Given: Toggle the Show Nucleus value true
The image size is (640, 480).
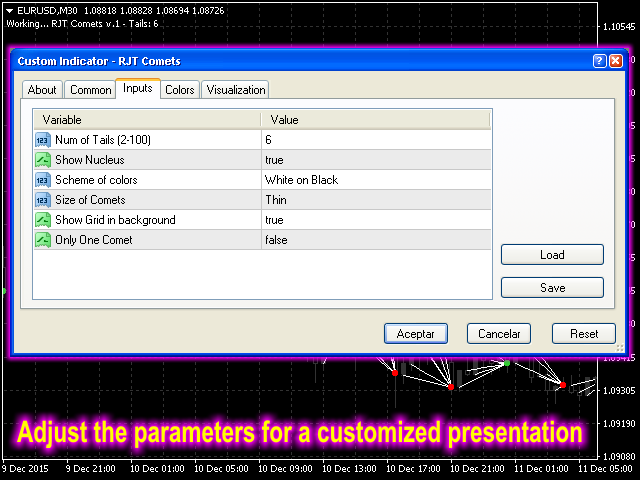Looking at the screenshot, I should click(x=376, y=160).
